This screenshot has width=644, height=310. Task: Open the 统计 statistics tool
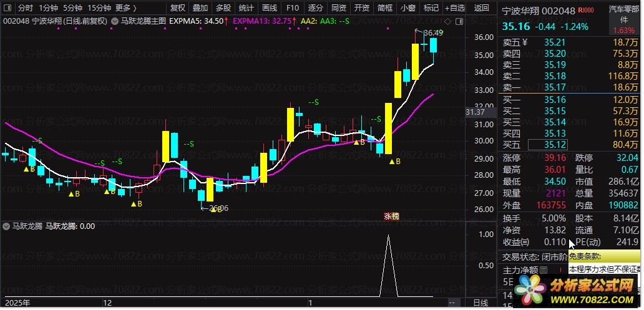[246, 8]
